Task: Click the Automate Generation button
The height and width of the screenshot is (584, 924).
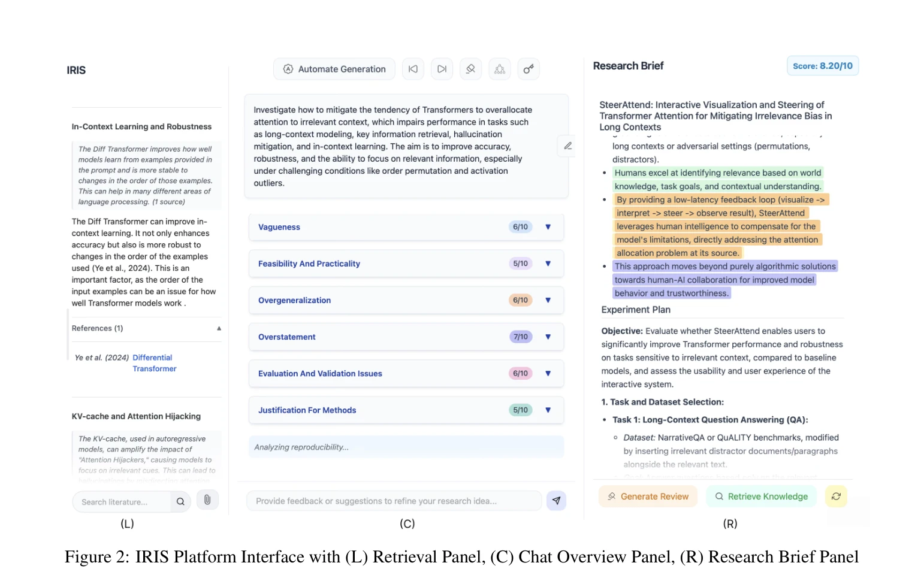Action: 334,69
